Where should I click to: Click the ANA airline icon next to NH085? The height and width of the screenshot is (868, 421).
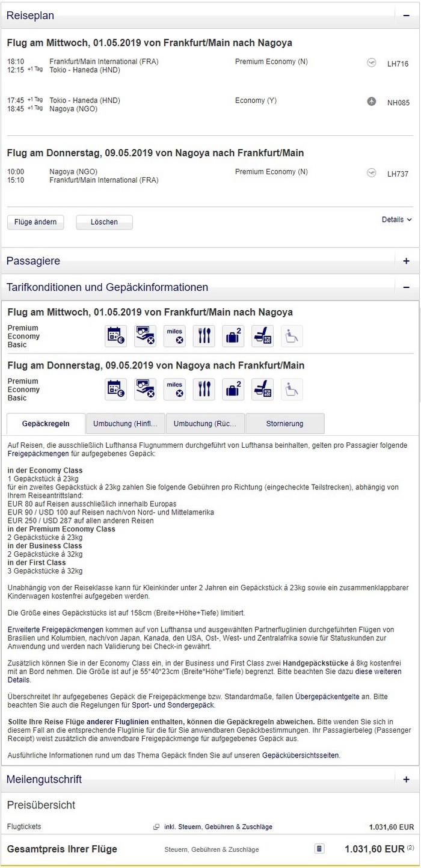[x=372, y=102]
